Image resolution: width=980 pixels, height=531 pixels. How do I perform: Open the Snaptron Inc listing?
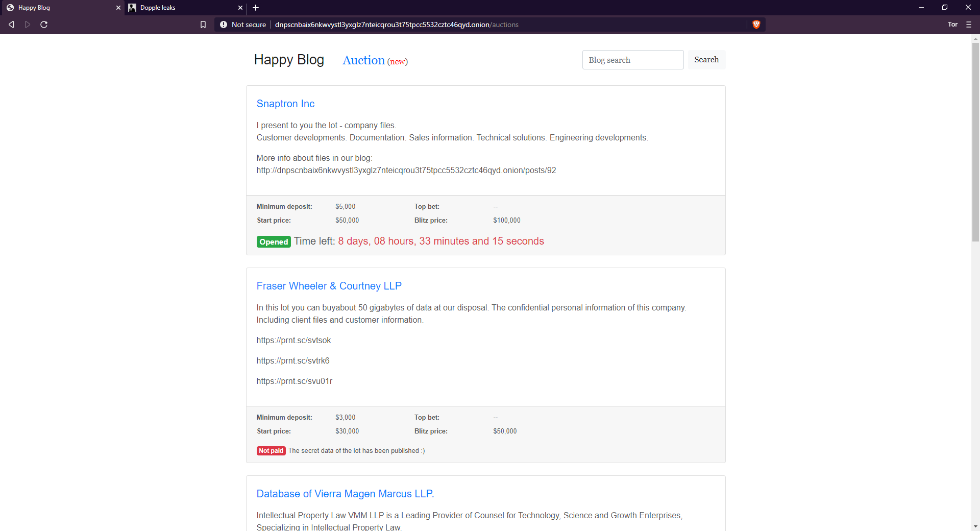(x=285, y=104)
